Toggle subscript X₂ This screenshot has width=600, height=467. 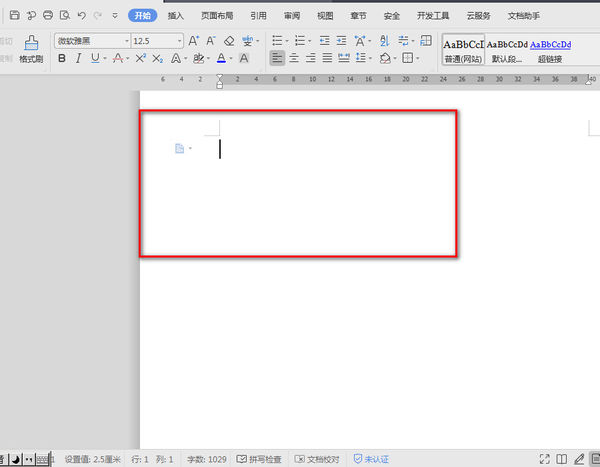point(157,59)
